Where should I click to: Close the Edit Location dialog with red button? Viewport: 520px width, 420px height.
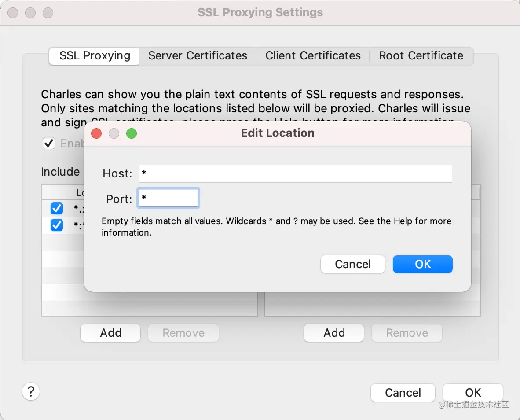pos(96,133)
